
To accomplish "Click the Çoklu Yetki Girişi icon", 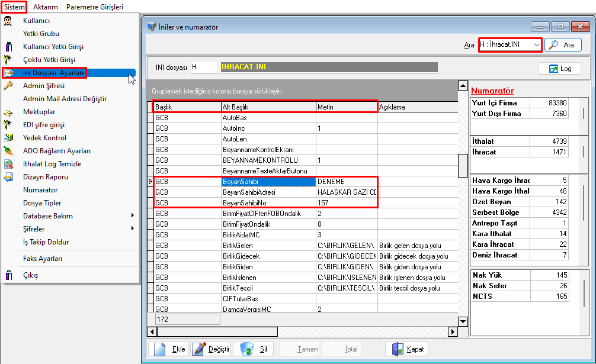I will coord(8,60).
